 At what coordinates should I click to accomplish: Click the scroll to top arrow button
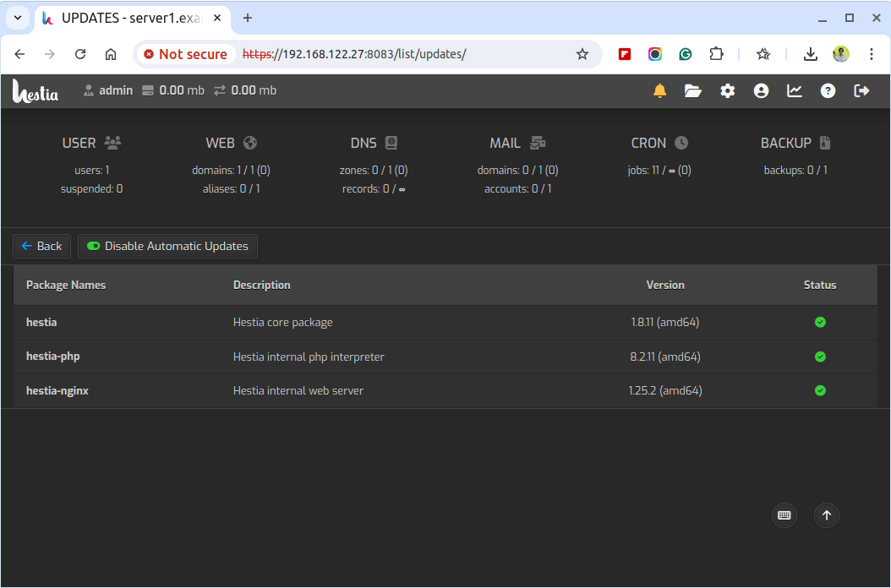[x=826, y=515]
